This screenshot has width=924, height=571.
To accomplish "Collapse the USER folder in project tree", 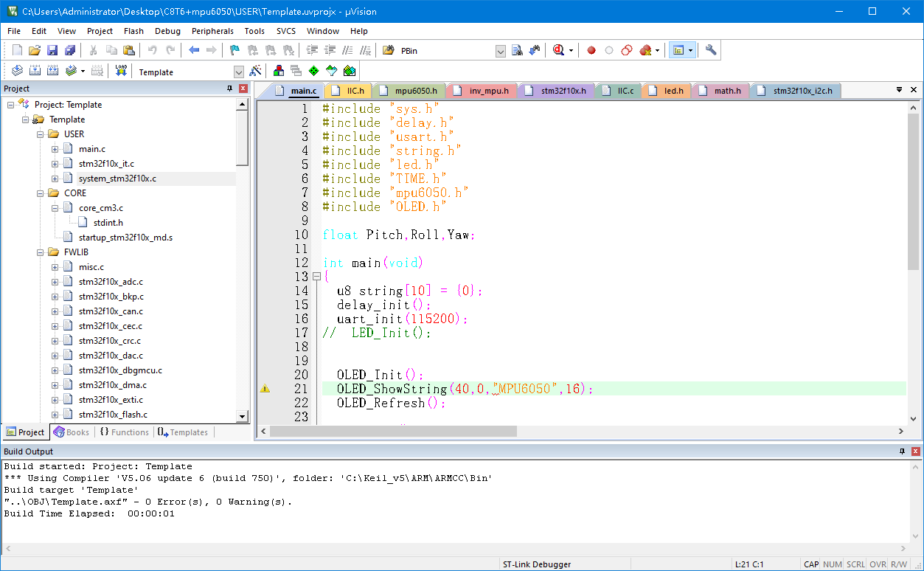I will tap(40, 134).
